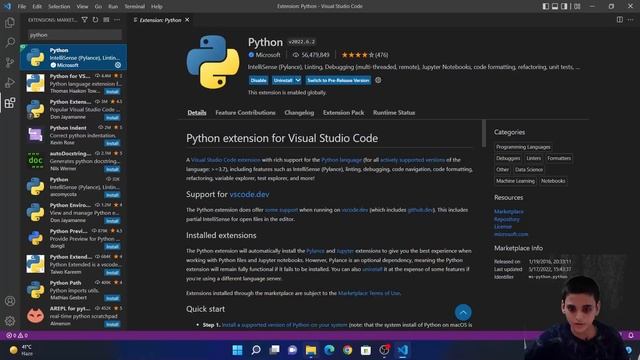Select Python Preview extension in list
Screen dimensions: 640x360
[x=73, y=238]
